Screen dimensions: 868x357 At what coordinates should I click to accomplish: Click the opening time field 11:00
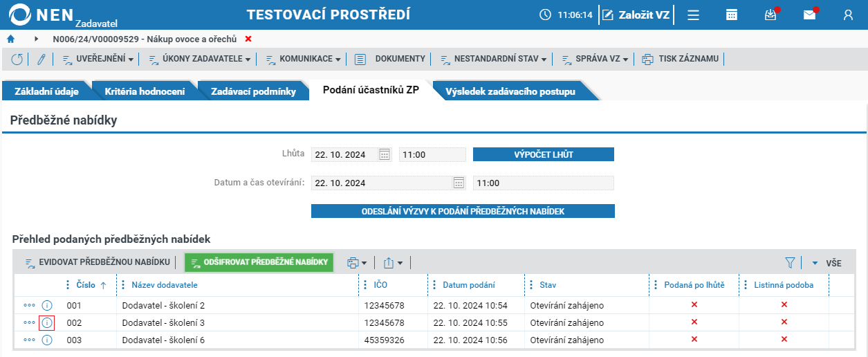[x=544, y=183]
